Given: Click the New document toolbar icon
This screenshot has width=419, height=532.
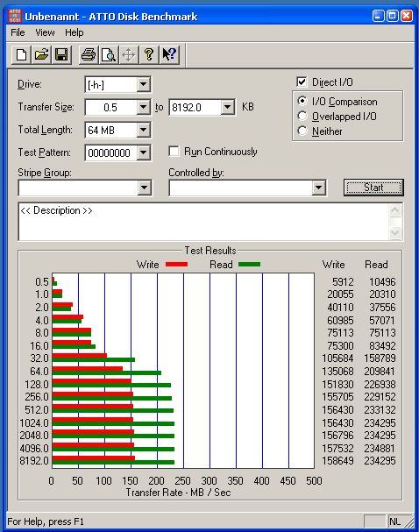Looking at the screenshot, I should coord(21,54).
